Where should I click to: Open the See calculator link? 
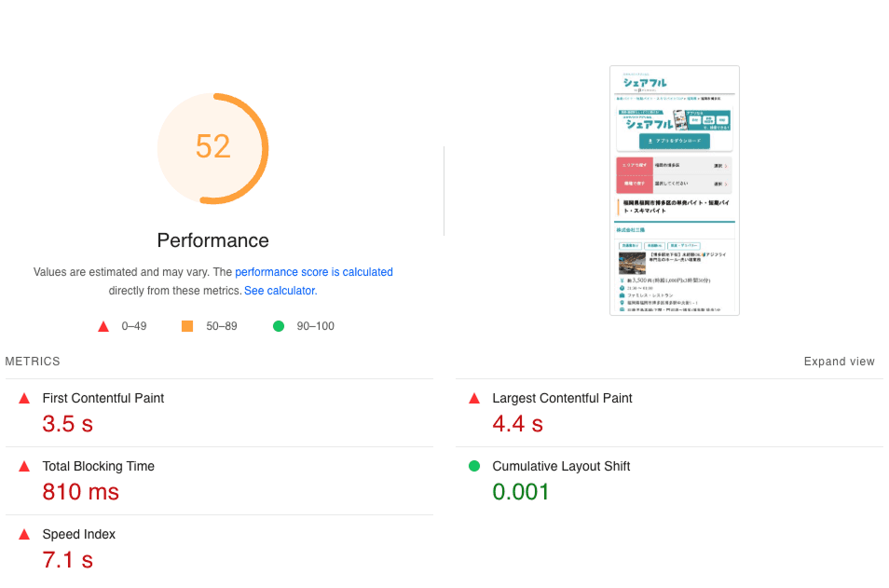(x=280, y=291)
